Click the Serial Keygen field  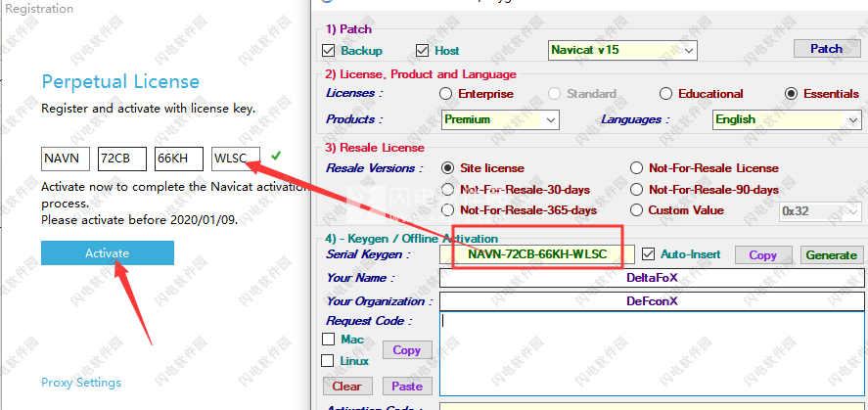537,254
